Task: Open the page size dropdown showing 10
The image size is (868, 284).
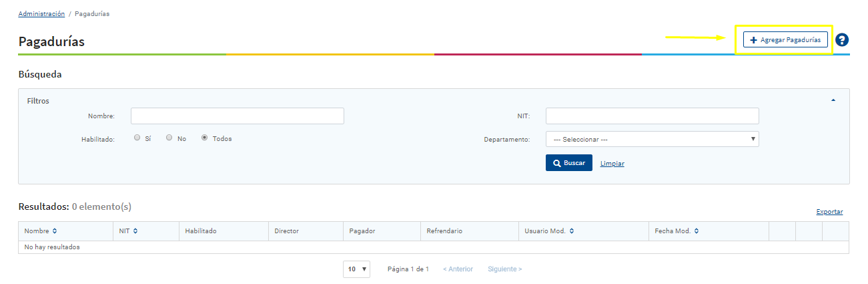Action: coord(357,269)
